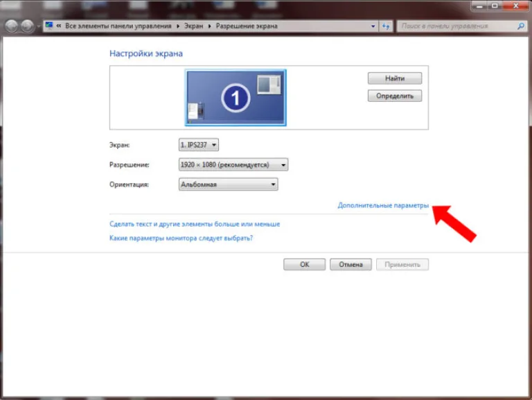Open the address bar history dropdown arrow

[373, 26]
